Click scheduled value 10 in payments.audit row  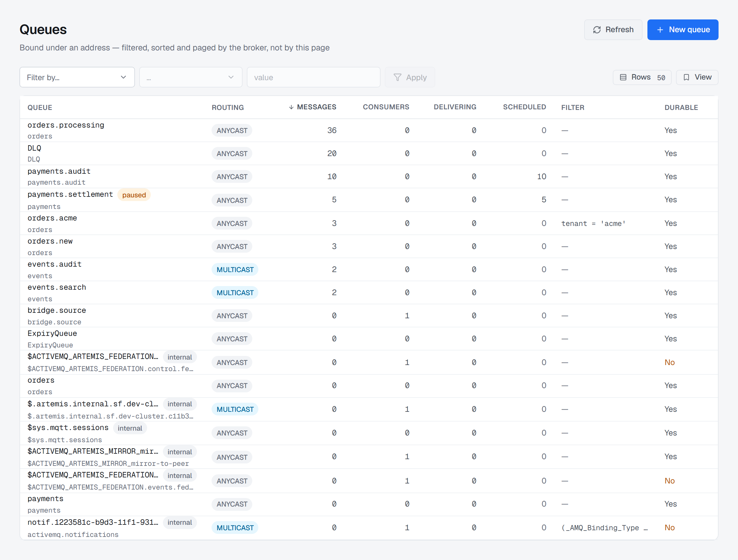541,177
